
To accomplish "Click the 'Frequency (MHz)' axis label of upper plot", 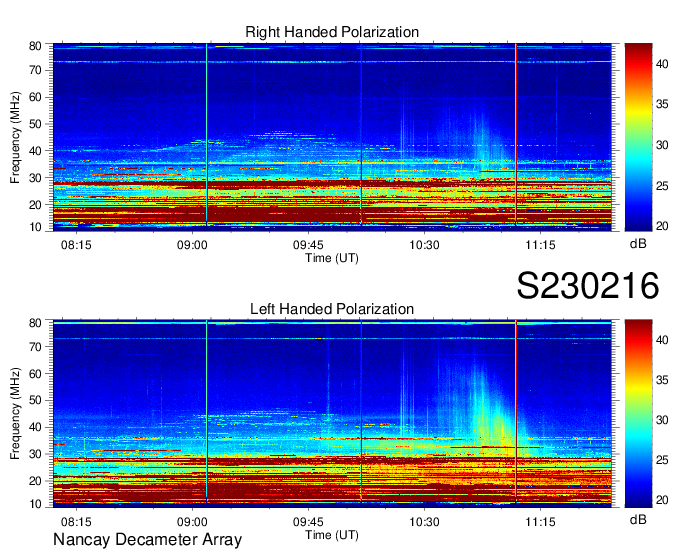I will point(15,137).
